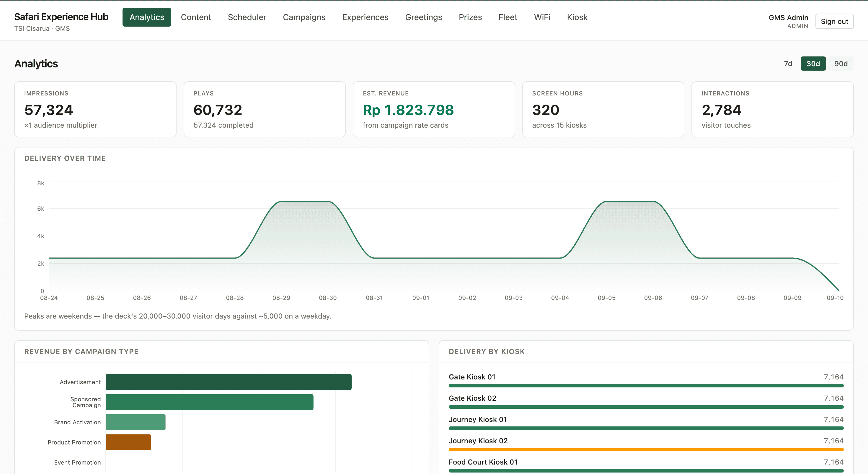The height and width of the screenshot is (474, 868).
Task: Click the Plays 60,732 card
Action: click(x=265, y=109)
